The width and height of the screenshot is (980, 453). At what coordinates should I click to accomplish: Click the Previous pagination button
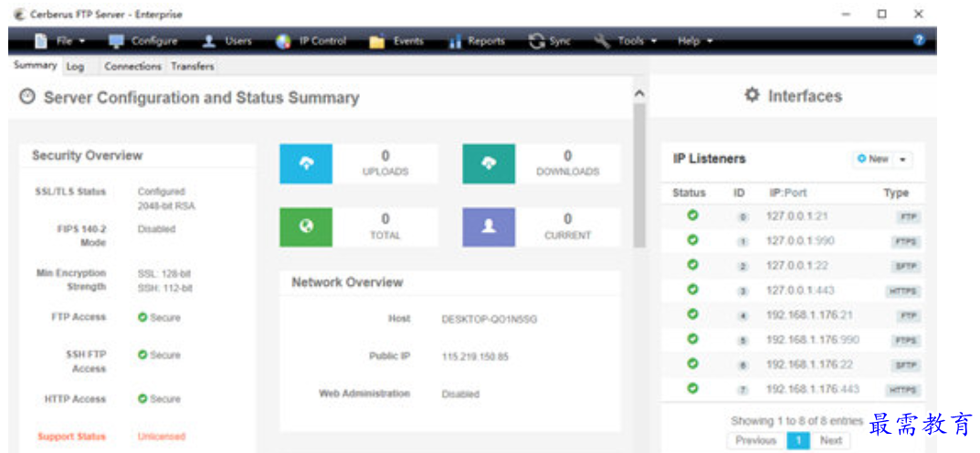(755, 440)
